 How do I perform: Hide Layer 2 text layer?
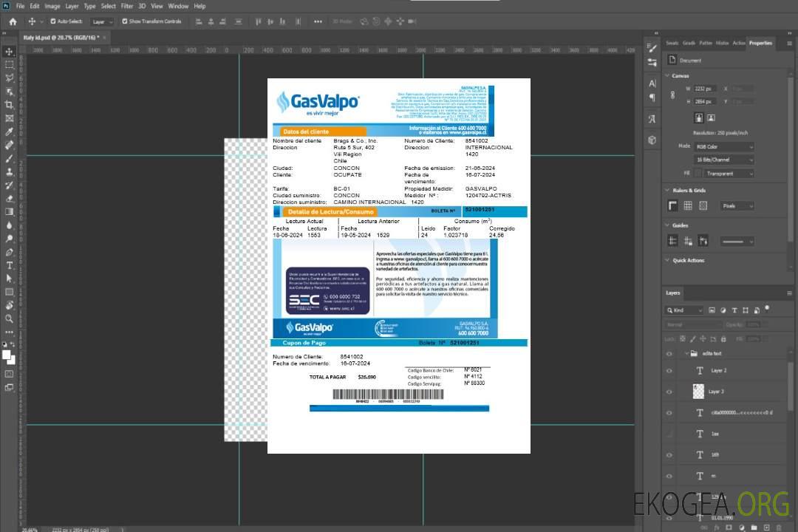coord(669,371)
